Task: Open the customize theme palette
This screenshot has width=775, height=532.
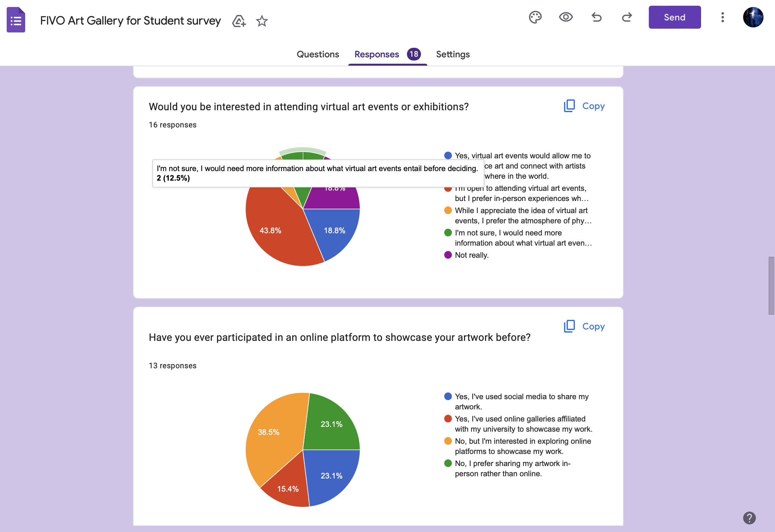Action: (x=535, y=17)
